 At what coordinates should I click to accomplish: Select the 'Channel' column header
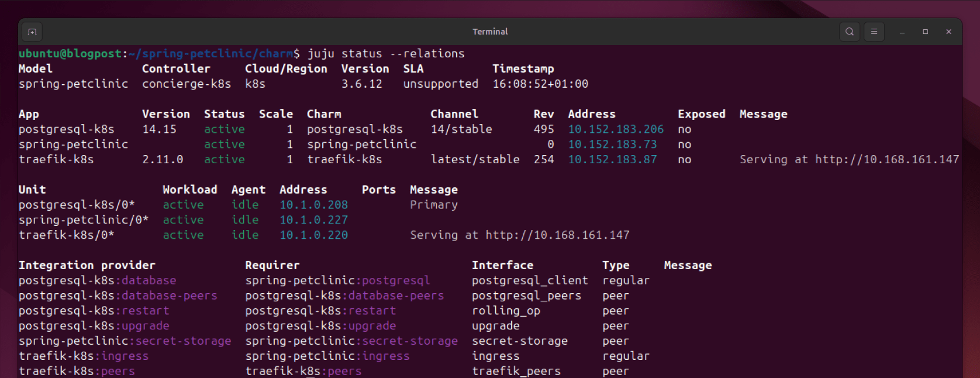454,114
